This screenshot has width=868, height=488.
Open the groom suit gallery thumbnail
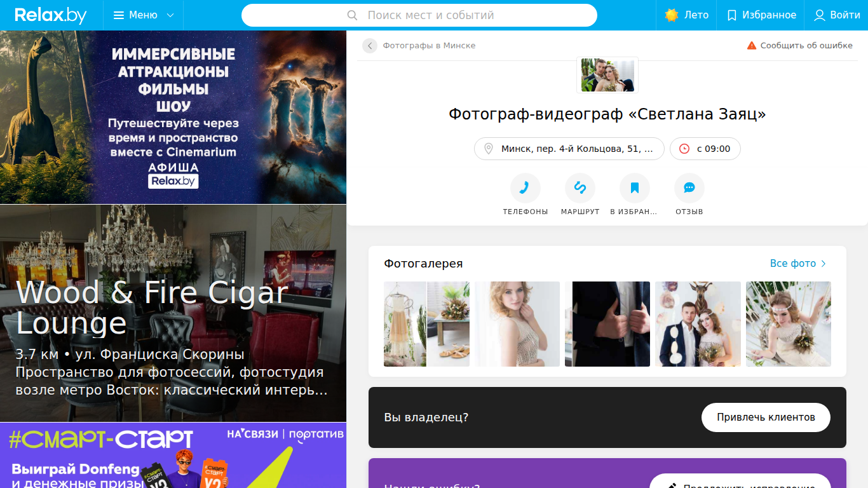pos(607,324)
